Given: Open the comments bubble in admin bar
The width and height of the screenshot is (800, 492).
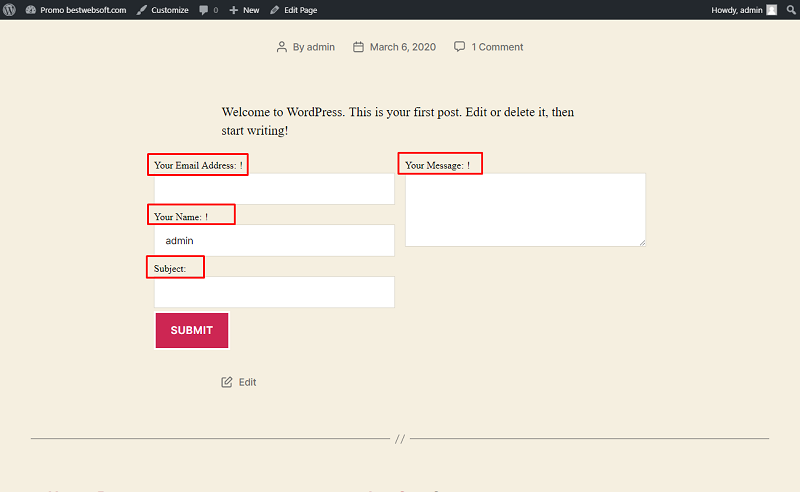Looking at the screenshot, I should [x=209, y=10].
